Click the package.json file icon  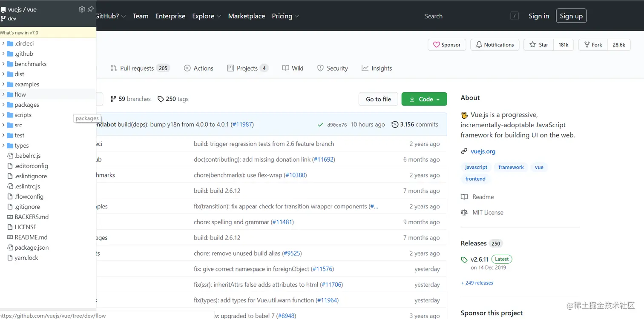click(x=10, y=248)
